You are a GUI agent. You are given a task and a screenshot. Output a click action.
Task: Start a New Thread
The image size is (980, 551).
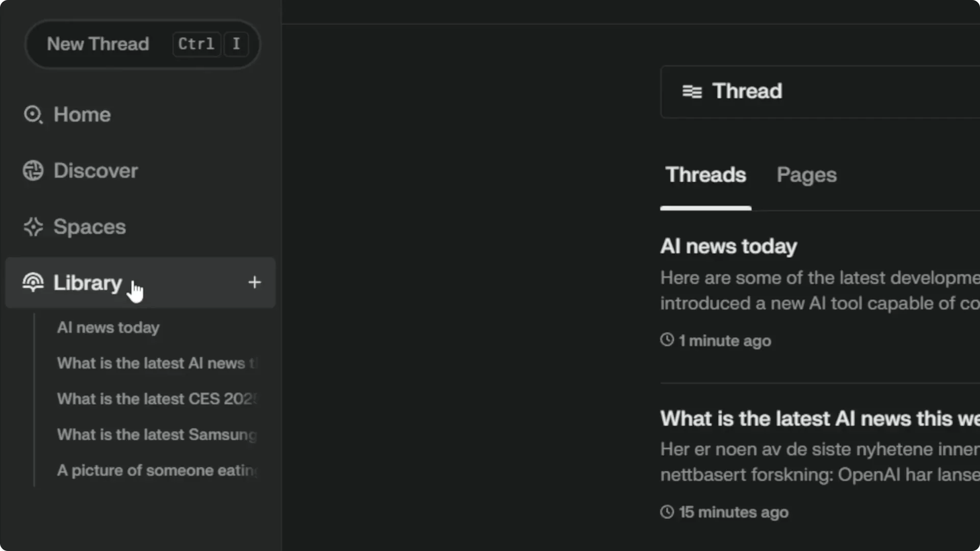click(x=97, y=44)
